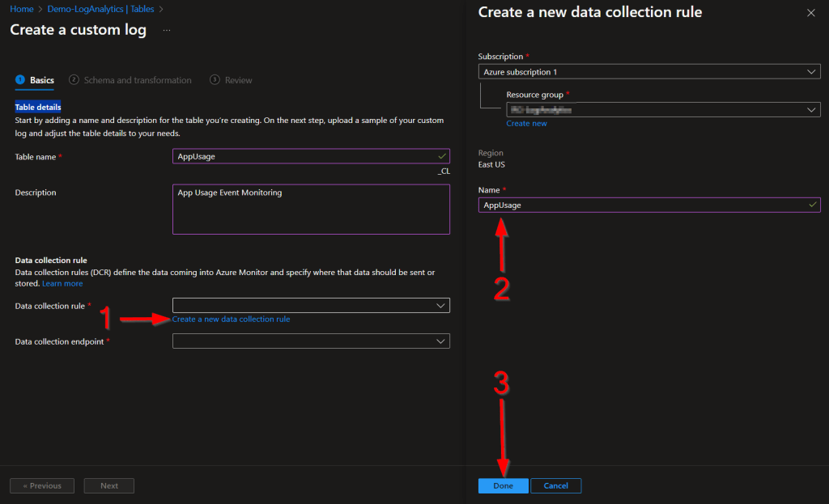This screenshot has width=829, height=504.
Task: Close the Create a new data collection rule panel
Action: tap(811, 13)
